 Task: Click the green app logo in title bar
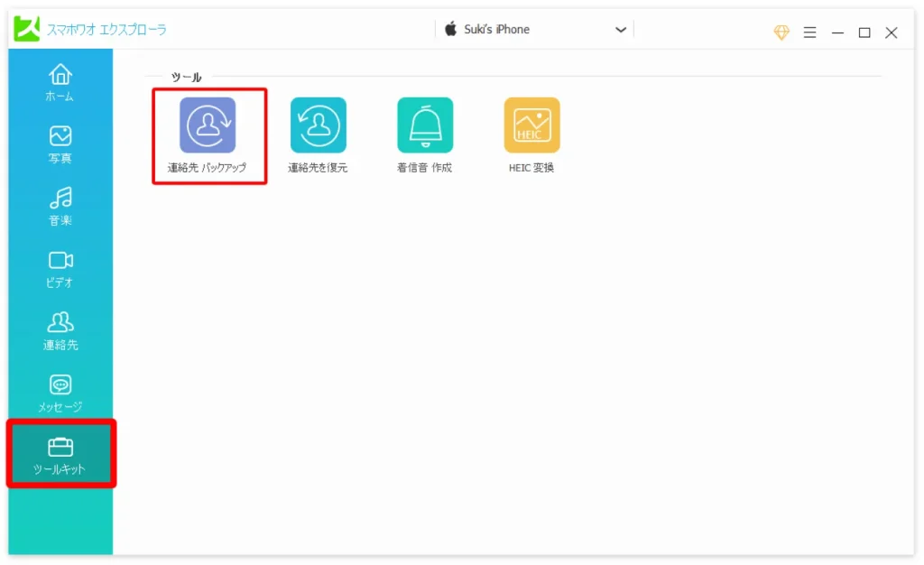(x=26, y=29)
